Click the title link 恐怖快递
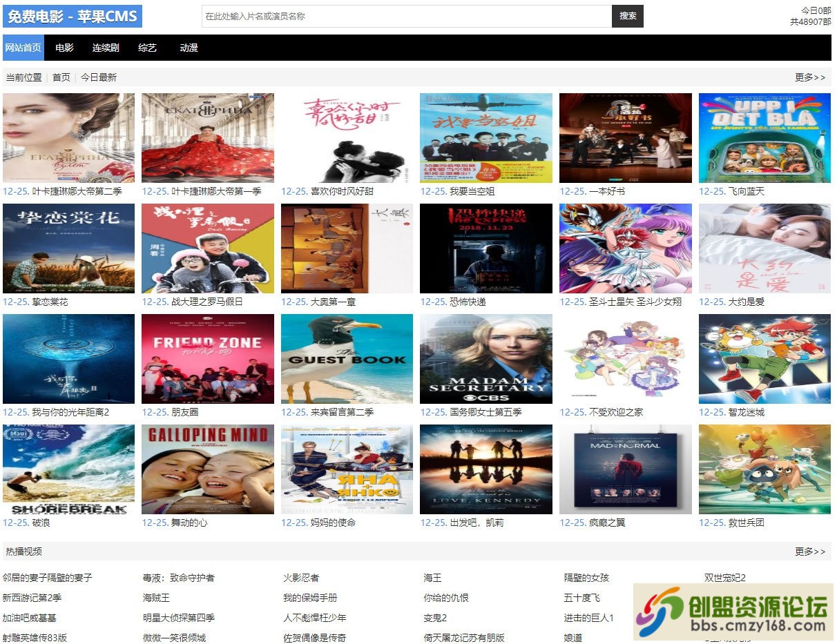This screenshot has width=837, height=644. 468,302
